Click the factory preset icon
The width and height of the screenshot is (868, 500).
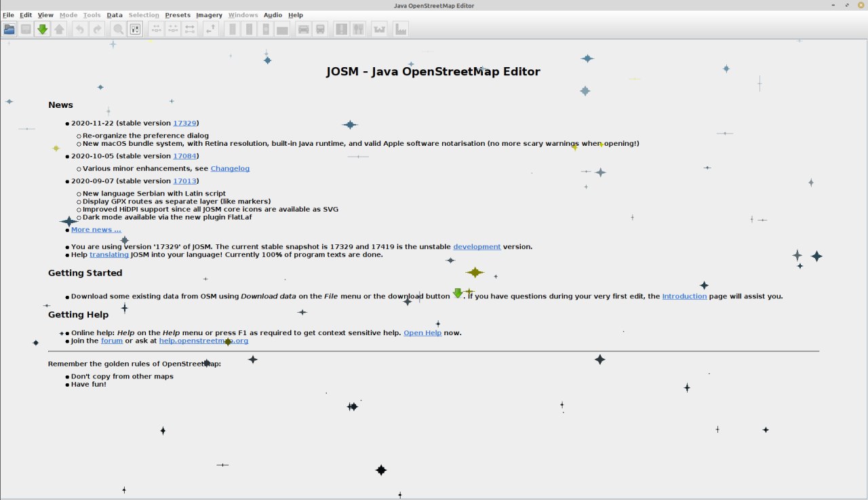point(400,29)
